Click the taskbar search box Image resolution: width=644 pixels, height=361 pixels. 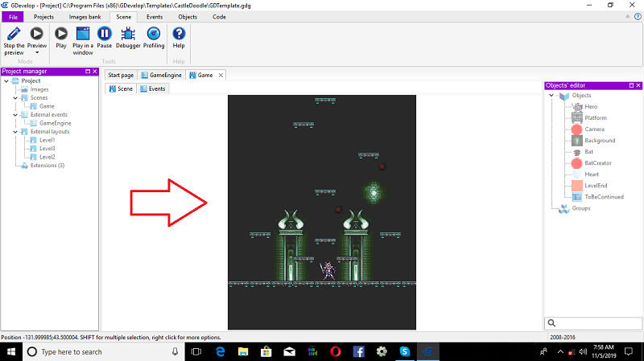104,352
